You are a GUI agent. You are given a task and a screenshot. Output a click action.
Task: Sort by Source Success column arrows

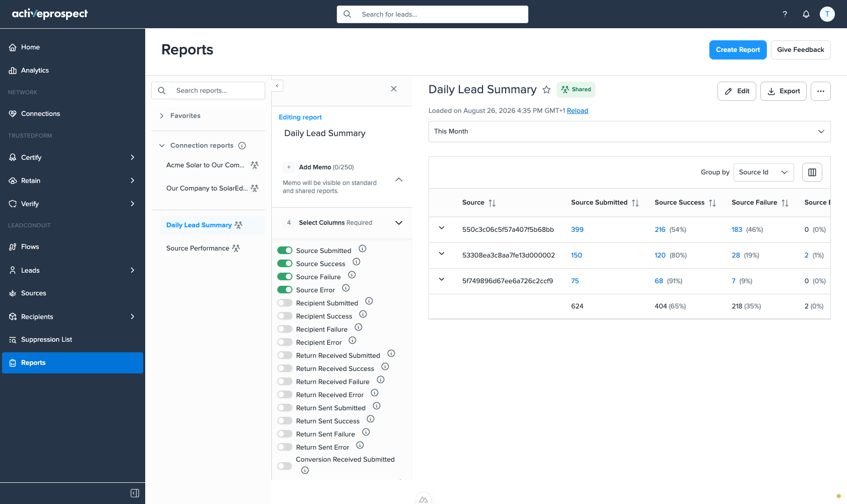(x=712, y=203)
